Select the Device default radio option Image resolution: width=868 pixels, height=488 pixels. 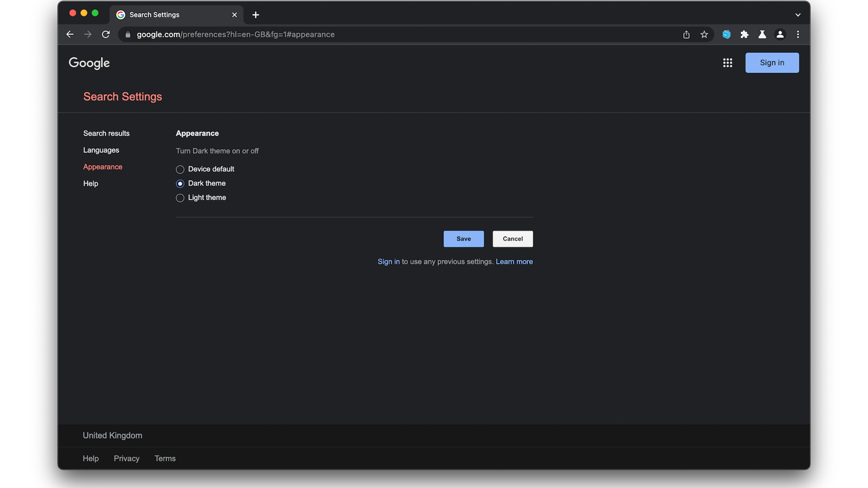(180, 169)
